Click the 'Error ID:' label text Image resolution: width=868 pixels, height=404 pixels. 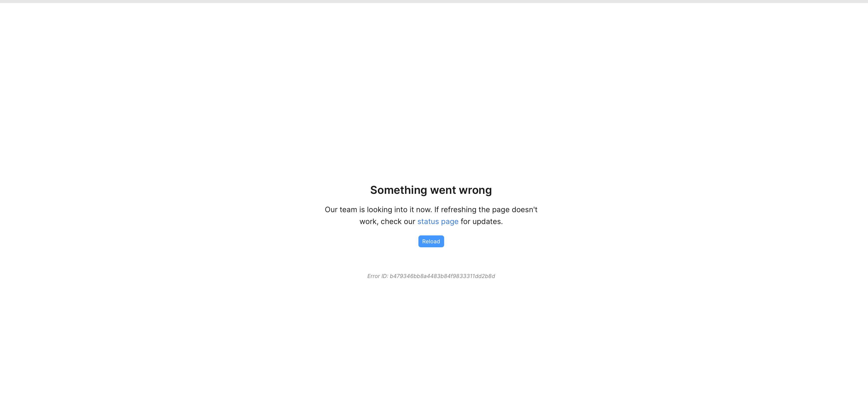[x=378, y=276]
